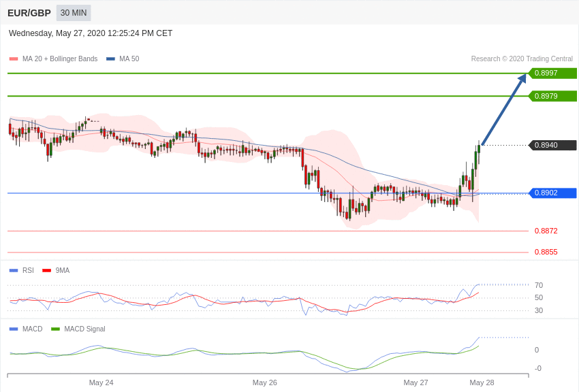The image size is (579, 392).
Task: Click the MACD legend label
Action: click(33, 329)
